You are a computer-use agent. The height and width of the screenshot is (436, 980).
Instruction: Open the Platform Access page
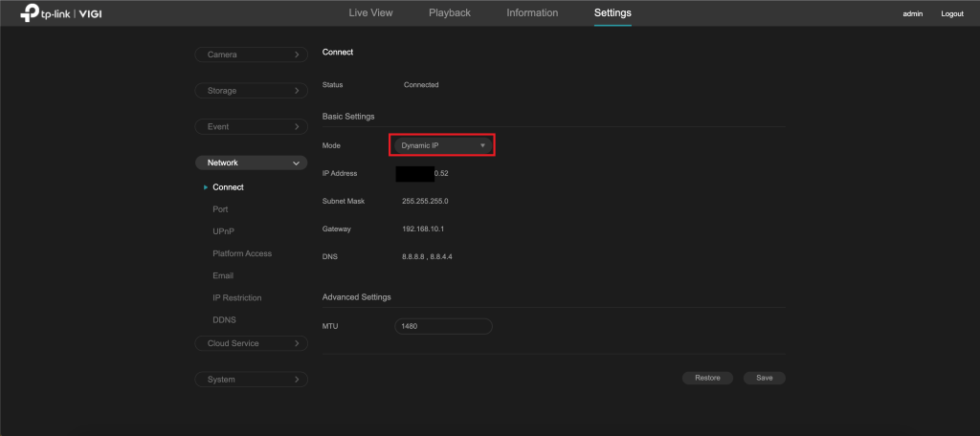242,253
